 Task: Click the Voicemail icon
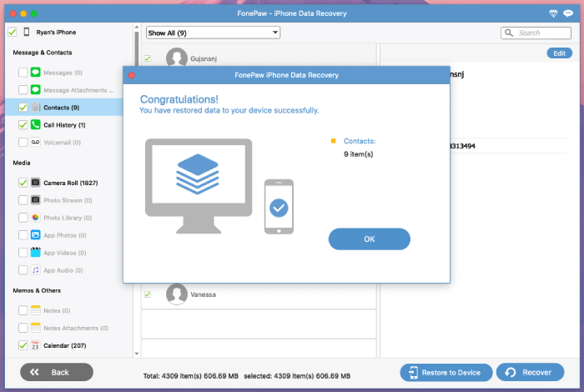click(35, 143)
